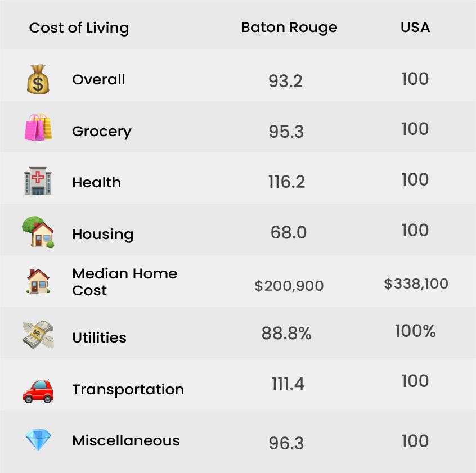This screenshot has height=473, width=476.
Task: Click the Miscellaneous value 96.3
Action: (x=286, y=443)
